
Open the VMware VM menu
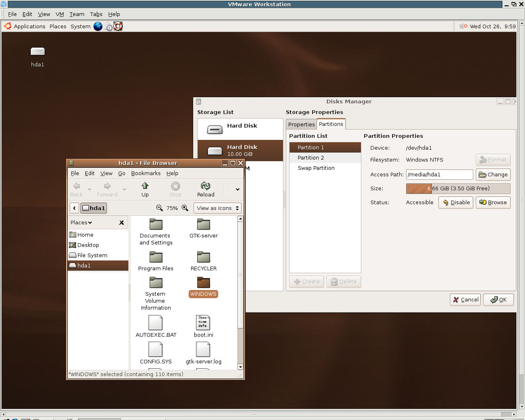[60, 14]
